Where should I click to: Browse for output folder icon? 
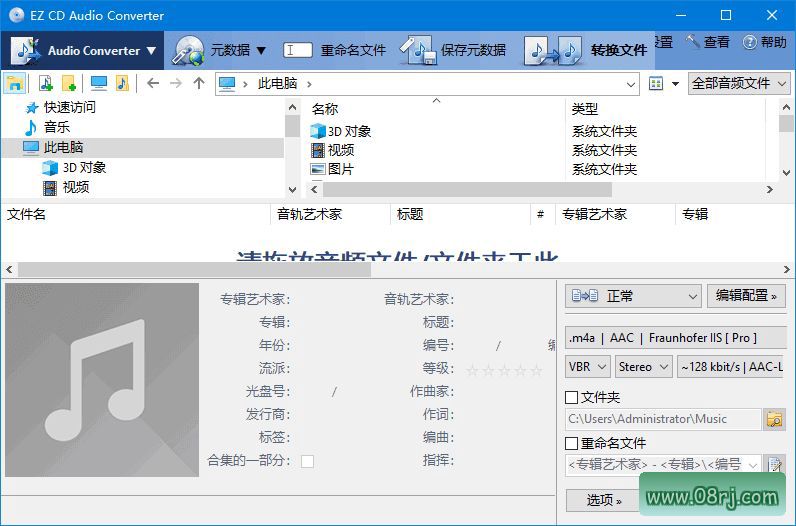[775, 419]
